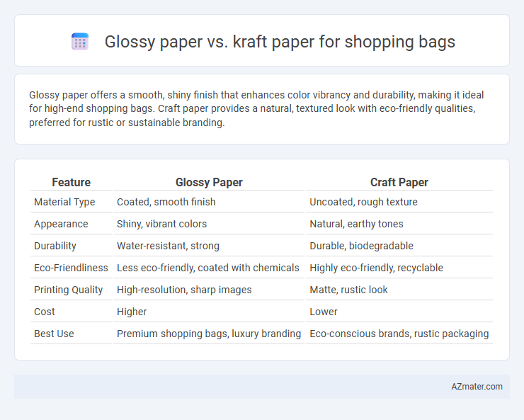The image size is (524, 420).
Task: Click the 'Higher' cost cell
Action: [x=209, y=312]
